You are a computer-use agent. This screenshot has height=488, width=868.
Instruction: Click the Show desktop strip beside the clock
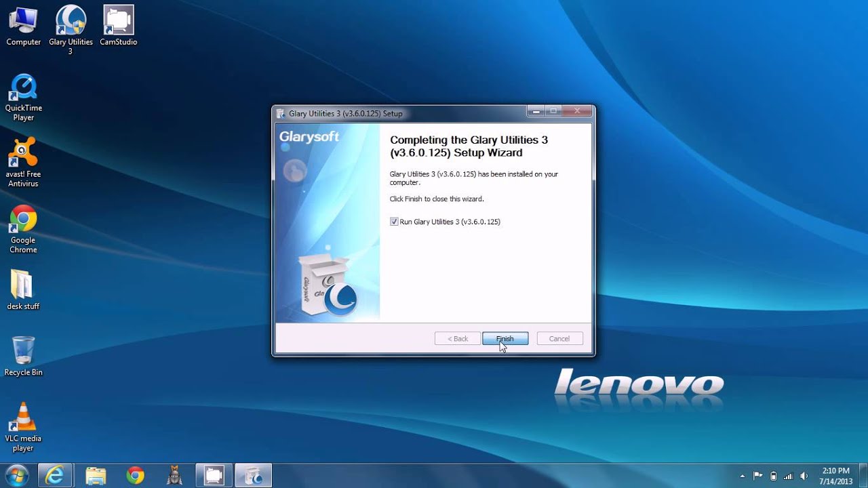[863, 476]
